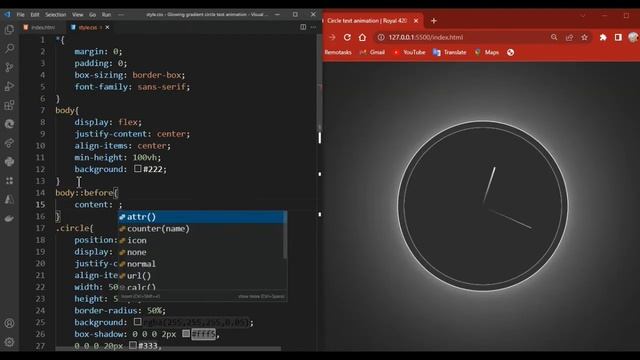
Task: Open the Explorer view in activity bar
Action: pyautogui.click(x=9, y=30)
